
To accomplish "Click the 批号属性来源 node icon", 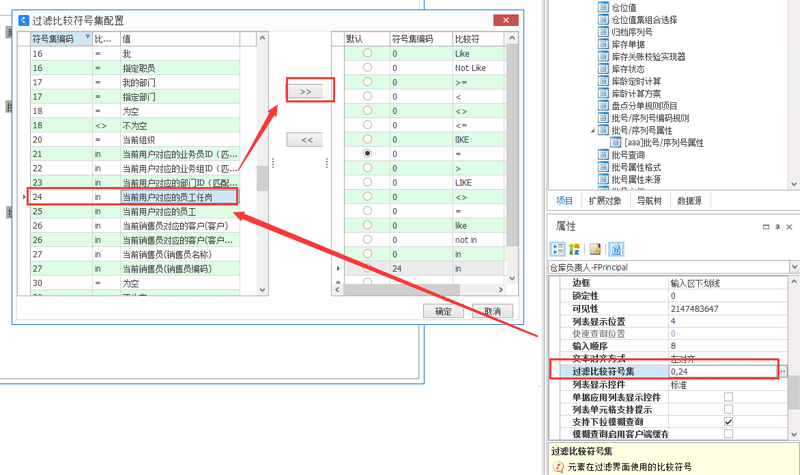I will click(x=603, y=179).
